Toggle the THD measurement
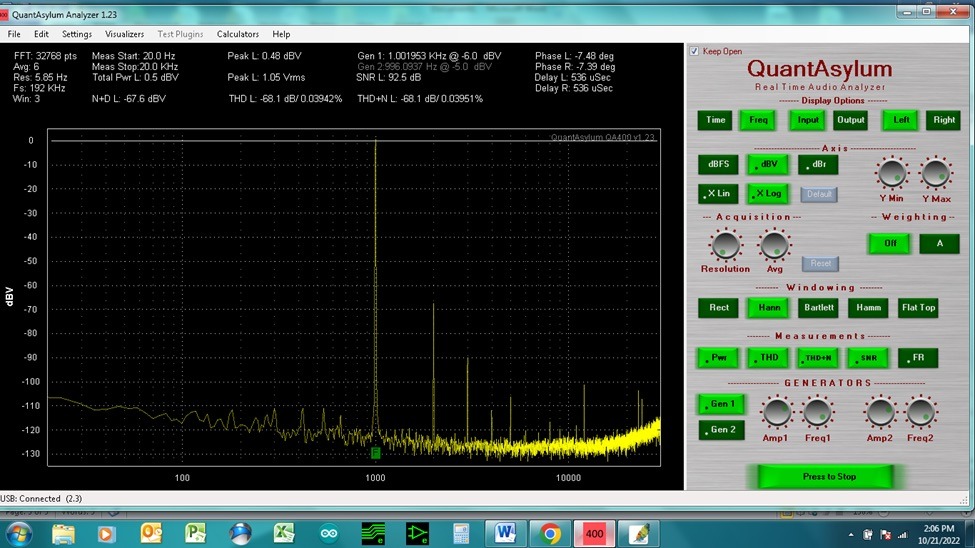 click(769, 358)
